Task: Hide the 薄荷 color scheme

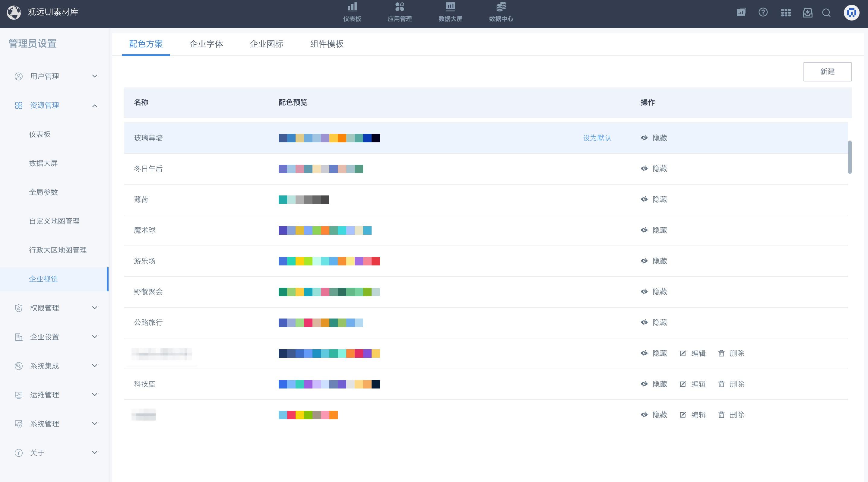Action: 654,200
